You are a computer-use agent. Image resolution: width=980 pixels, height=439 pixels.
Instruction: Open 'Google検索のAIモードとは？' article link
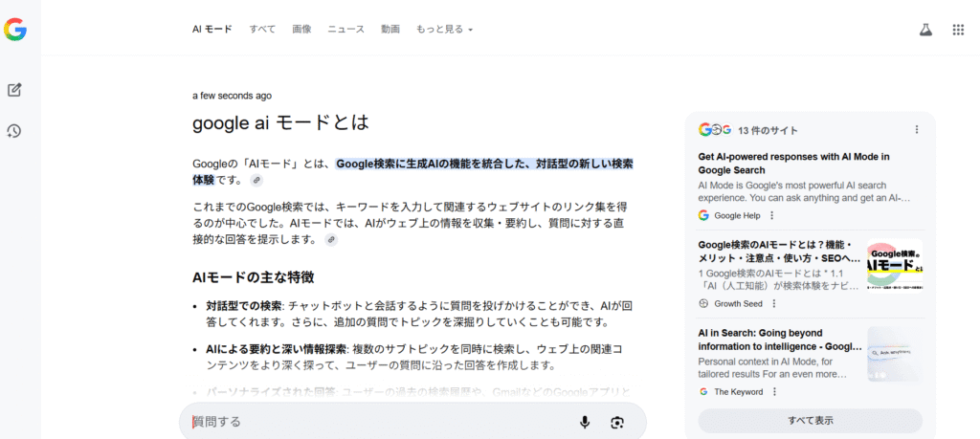coord(779,252)
